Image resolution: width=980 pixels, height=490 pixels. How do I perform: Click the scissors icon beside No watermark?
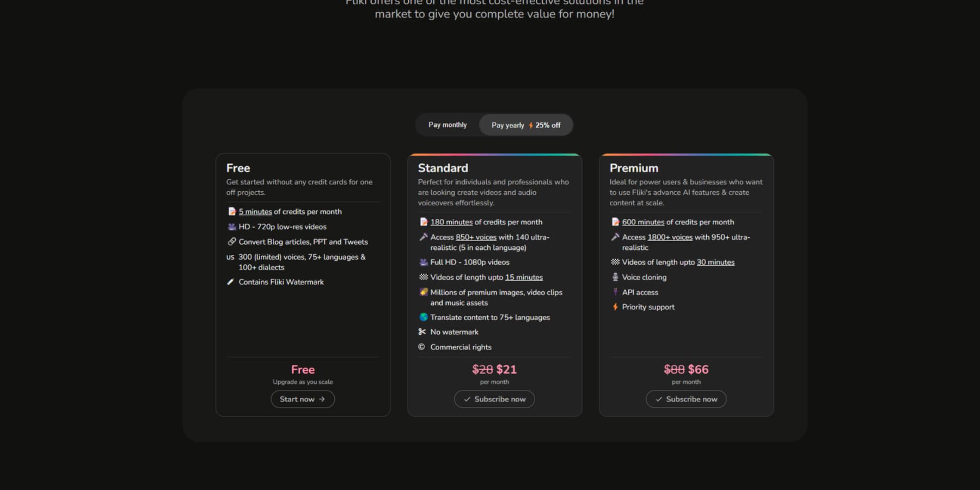(x=423, y=332)
